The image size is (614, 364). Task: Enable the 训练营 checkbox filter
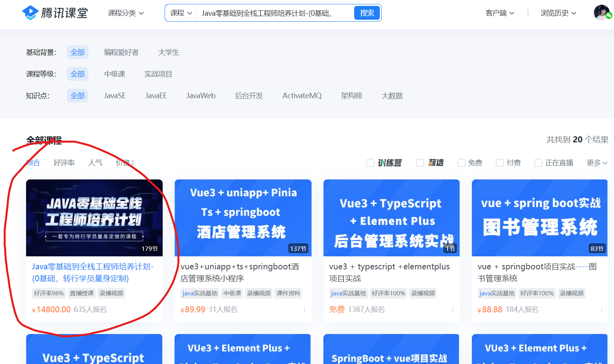point(370,163)
